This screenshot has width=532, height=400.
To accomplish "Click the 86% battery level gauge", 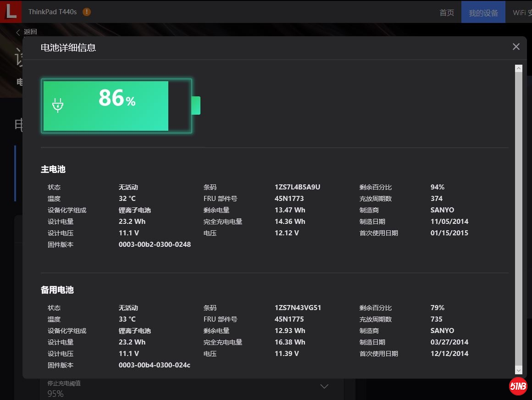I will (116, 106).
